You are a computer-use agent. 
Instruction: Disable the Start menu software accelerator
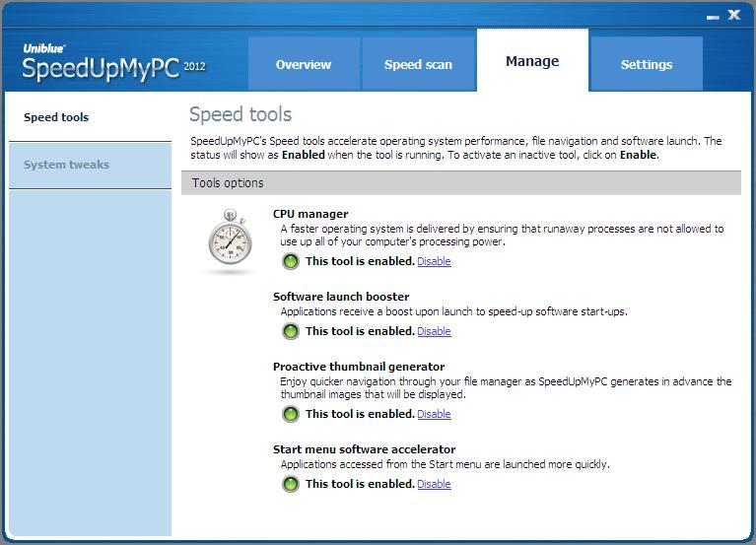(434, 484)
